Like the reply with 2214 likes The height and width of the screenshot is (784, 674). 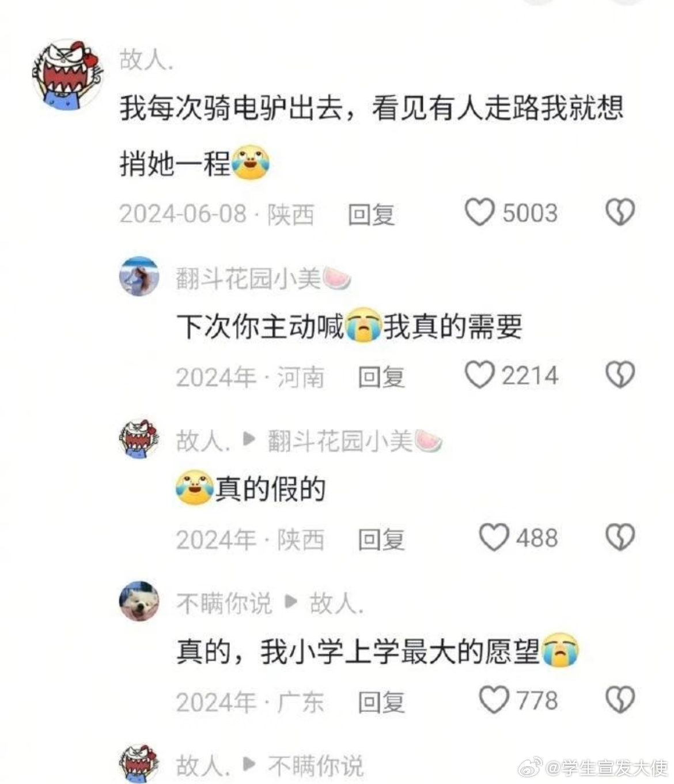[479, 375]
